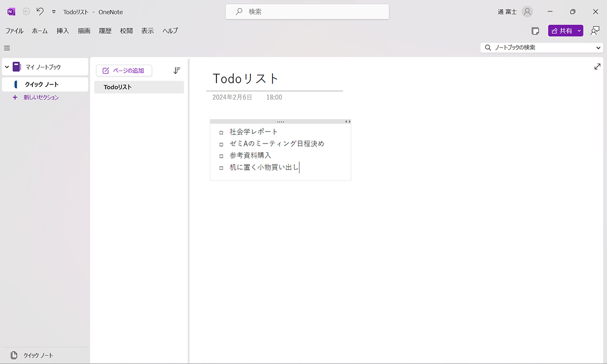Open the page sort order icon

tap(177, 70)
